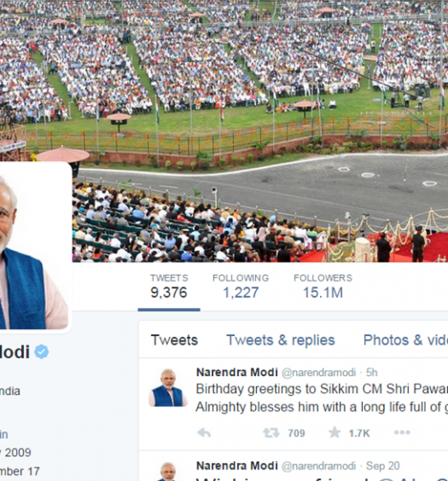448x481 pixels.
Task: Select the Tweets count 9,376 tab
Action: tap(169, 287)
